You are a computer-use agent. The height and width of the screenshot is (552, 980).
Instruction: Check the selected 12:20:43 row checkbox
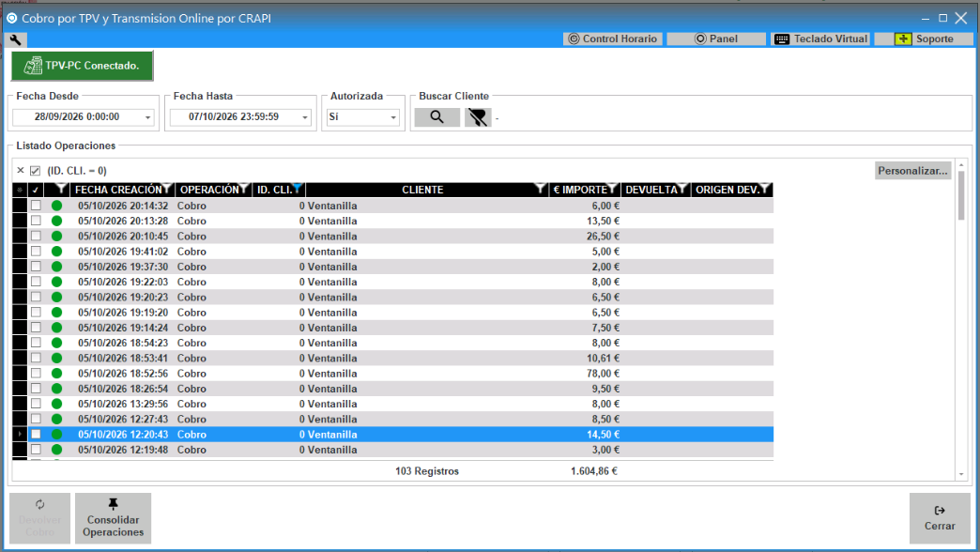point(37,434)
